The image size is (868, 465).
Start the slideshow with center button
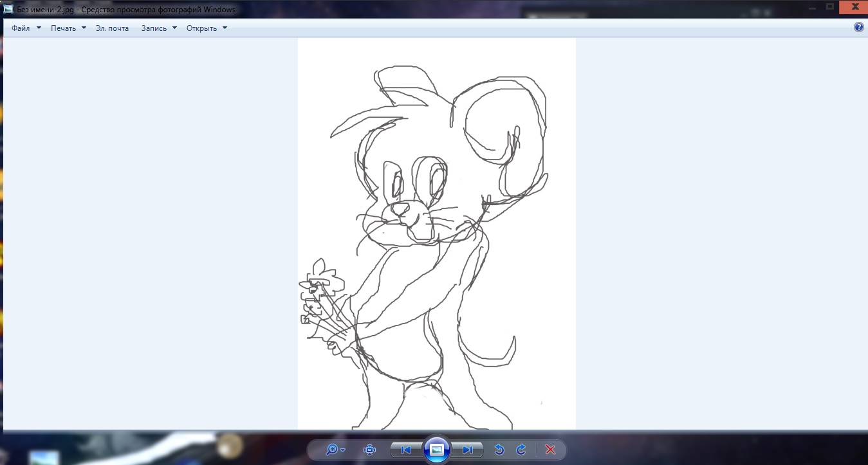tap(436, 450)
